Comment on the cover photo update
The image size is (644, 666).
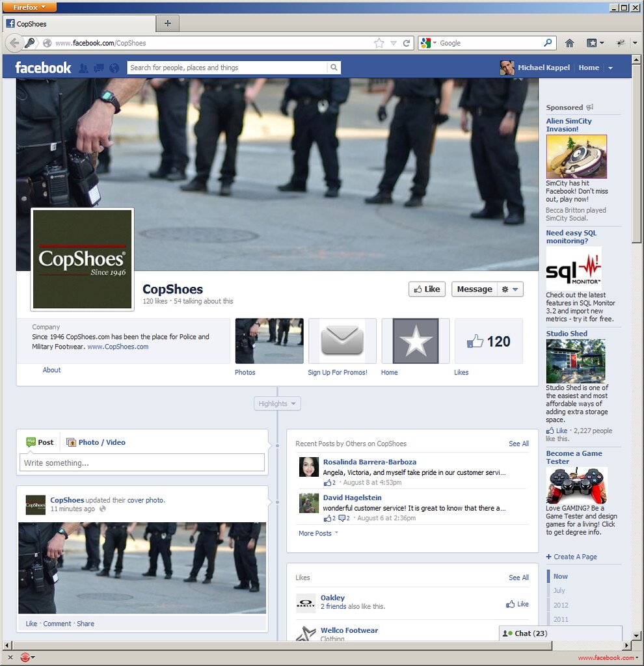pyautogui.click(x=57, y=624)
